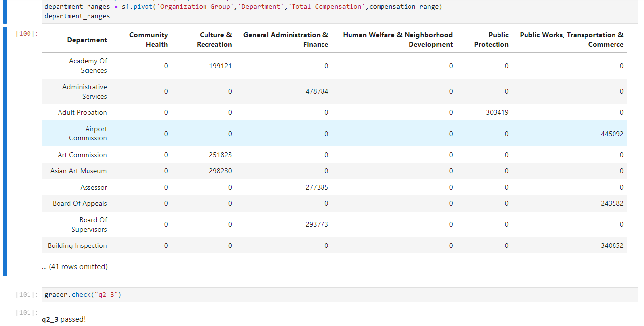This screenshot has height=326, width=644.
Task: Click the cell prompt label [100]
Action: (26, 34)
